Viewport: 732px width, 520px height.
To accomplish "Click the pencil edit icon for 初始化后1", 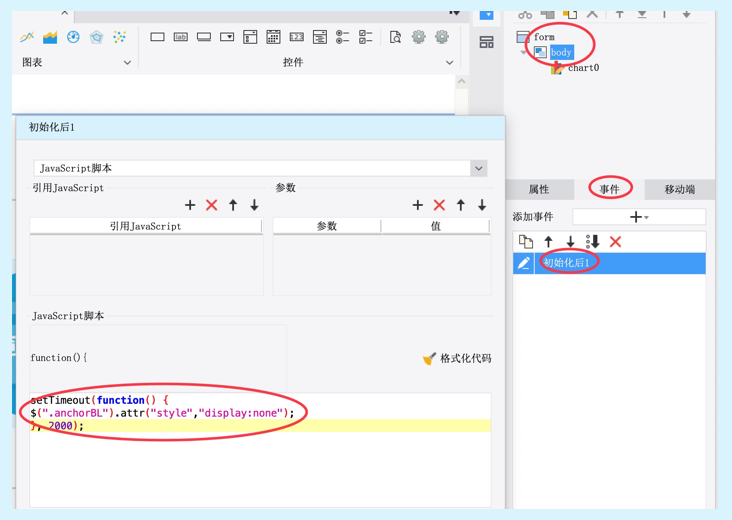I will click(x=524, y=263).
